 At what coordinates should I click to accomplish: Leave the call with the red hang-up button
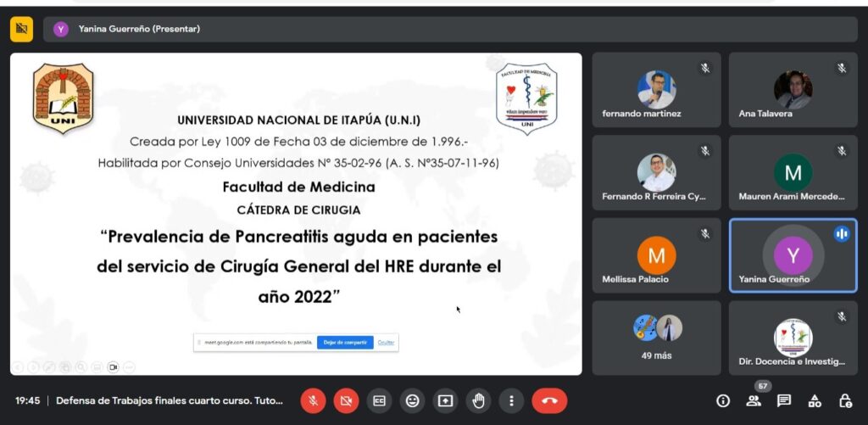pos(549,400)
